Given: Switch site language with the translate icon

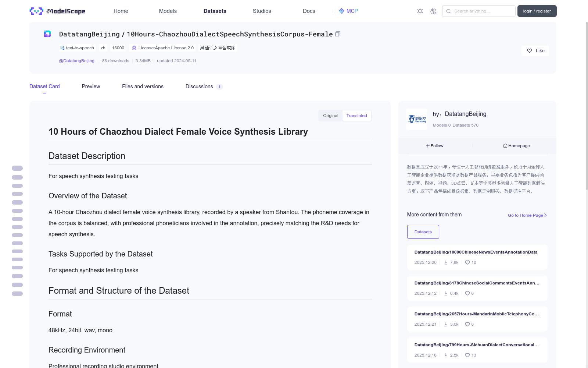Looking at the screenshot, I should [x=433, y=11].
